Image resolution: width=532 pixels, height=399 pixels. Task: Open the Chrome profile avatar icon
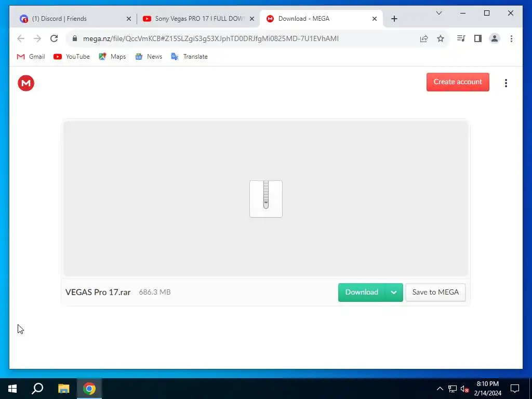[x=495, y=38]
